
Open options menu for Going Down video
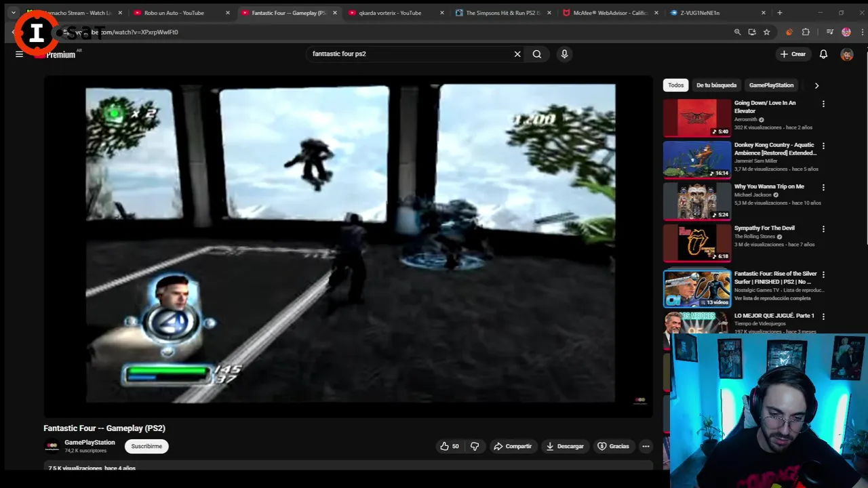pos(823,104)
